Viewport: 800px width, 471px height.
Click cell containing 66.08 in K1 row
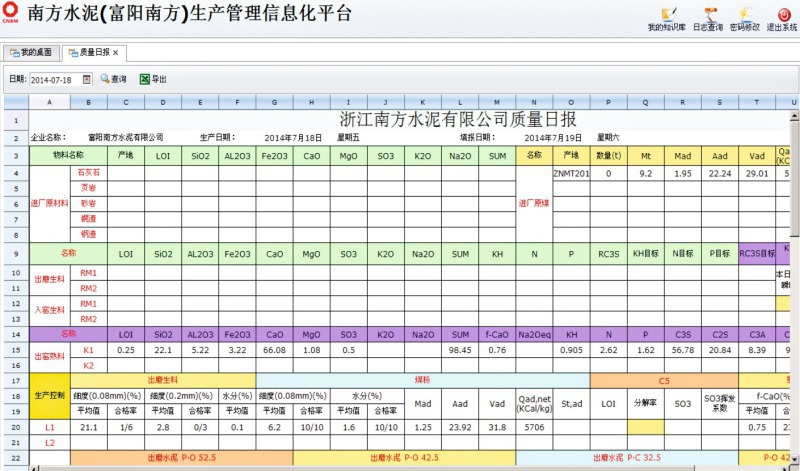click(x=275, y=350)
